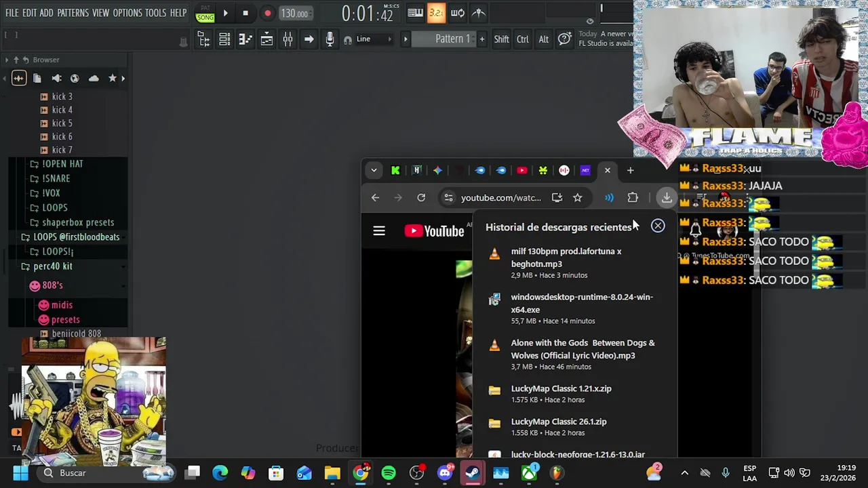Click the Chrome downloads toolbar icon

pyautogui.click(x=667, y=197)
